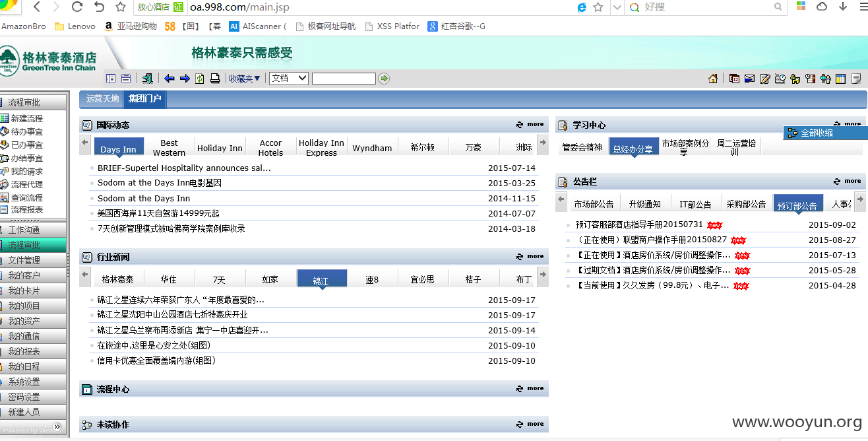
Task: Click the two people icon in toolbar
Action: tap(826, 79)
